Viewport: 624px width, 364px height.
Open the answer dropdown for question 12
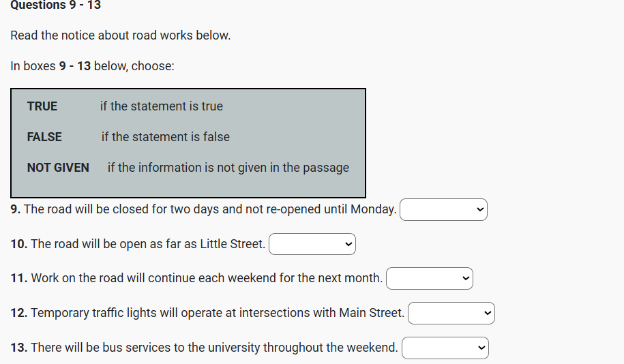pos(451,313)
